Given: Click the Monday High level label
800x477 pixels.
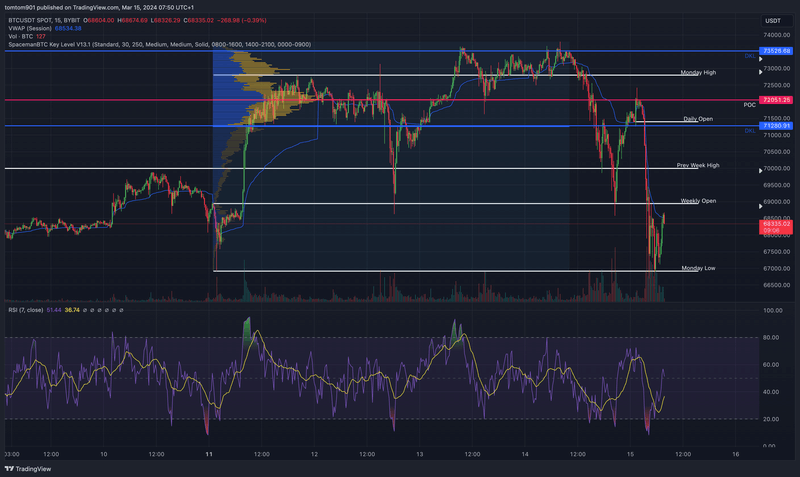Looking at the screenshot, I should (698, 72).
